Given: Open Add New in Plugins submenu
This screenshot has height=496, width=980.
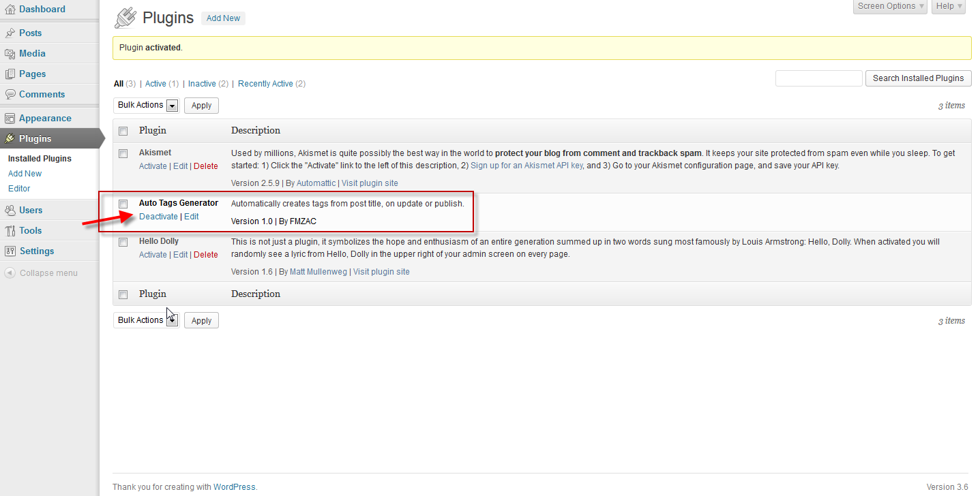Looking at the screenshot, I should point(25,174).
